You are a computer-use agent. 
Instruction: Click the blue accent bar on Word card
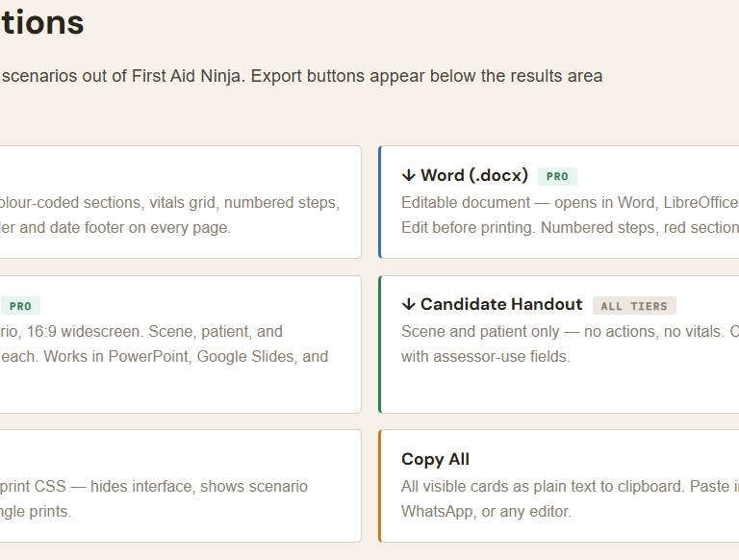pos(380,202)
